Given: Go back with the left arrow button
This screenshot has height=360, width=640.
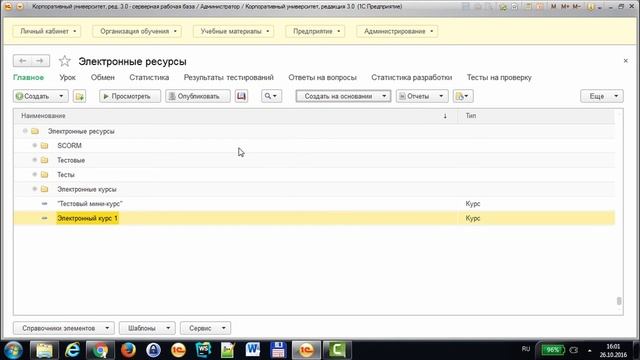Looking at the screenshot, I should click(22, 61).
